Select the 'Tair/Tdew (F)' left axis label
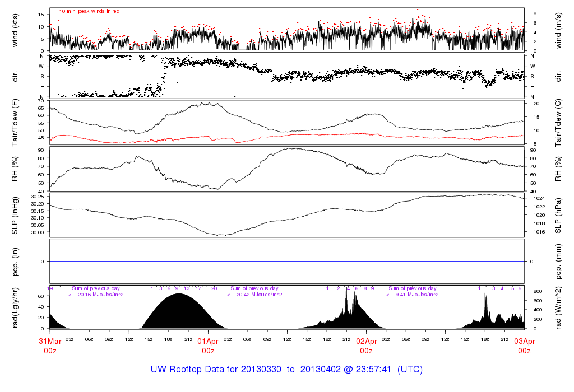 click(15, 122)
